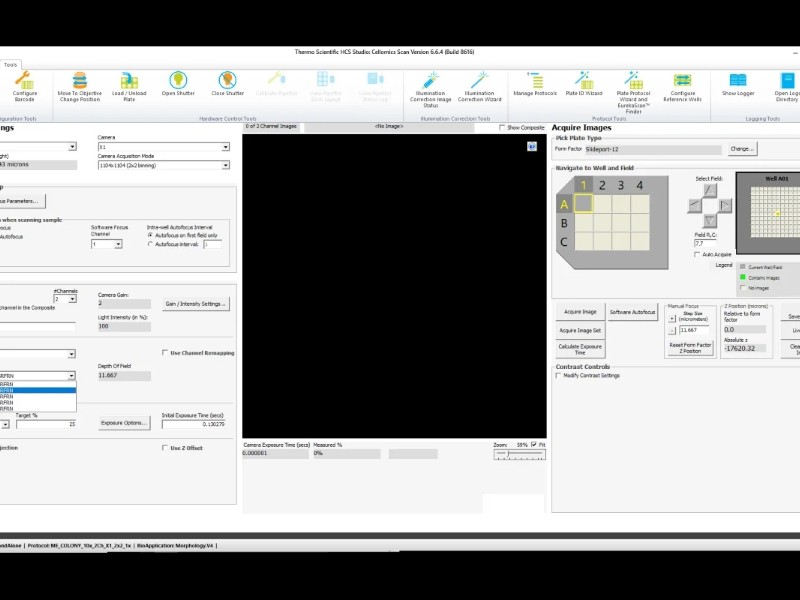Enable the Show Composite checkbox
The width and height of the screenshot is (800, 600).
[x=502, y=128]
